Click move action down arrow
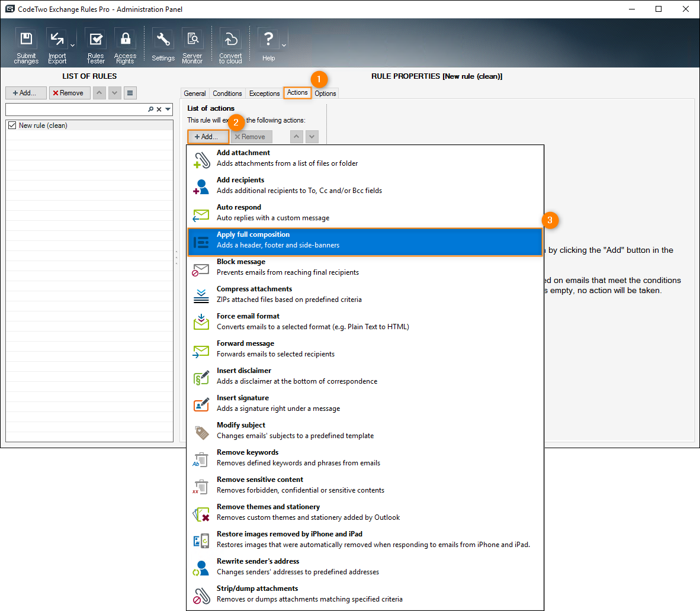Viewport: 700px width, 611px height. [x=312, y=137]
